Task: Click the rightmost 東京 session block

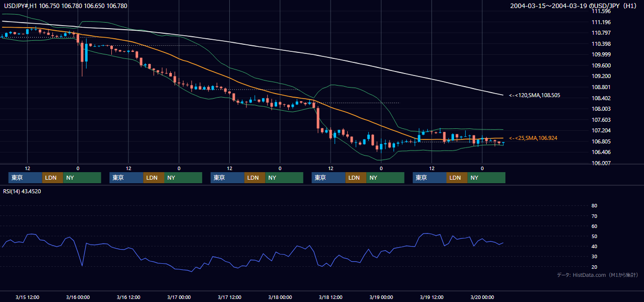Action: [429, 178]
